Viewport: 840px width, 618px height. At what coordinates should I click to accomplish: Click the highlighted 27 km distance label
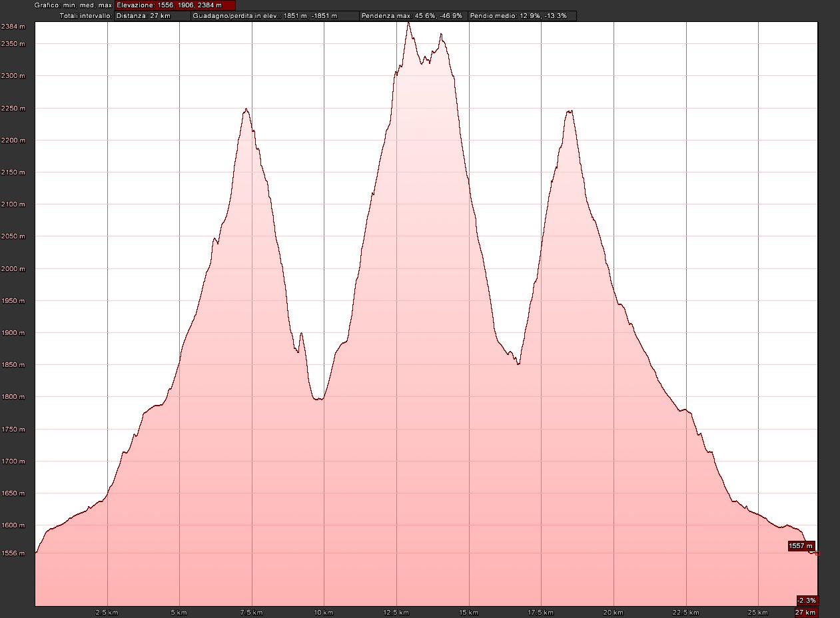(805, 612)
